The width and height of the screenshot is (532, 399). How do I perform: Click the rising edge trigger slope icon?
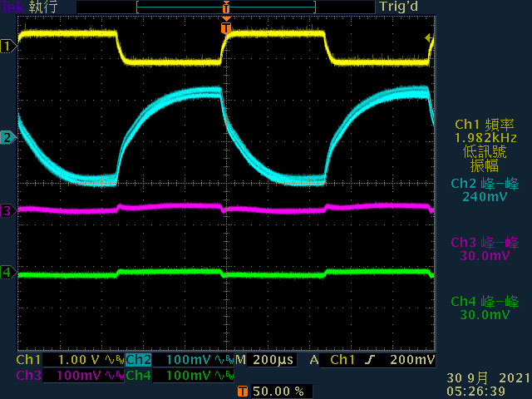[x=370, y=360]
